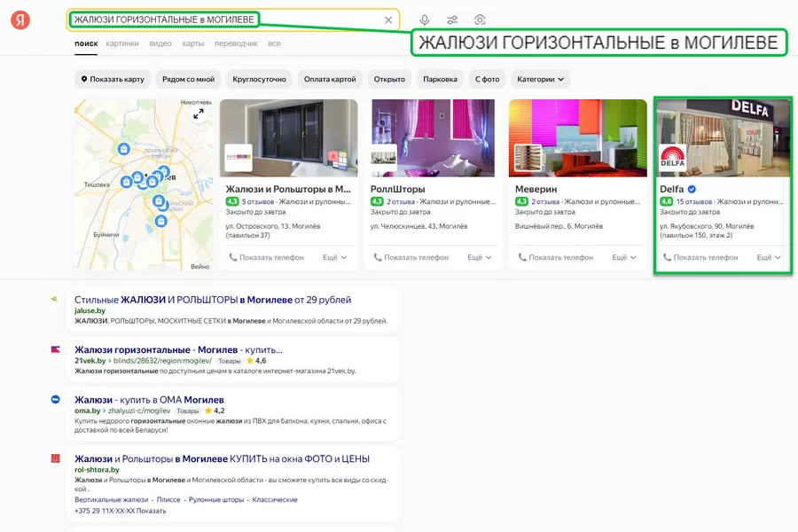Toggle the Круглосуточно filter

tap(259, 79)
